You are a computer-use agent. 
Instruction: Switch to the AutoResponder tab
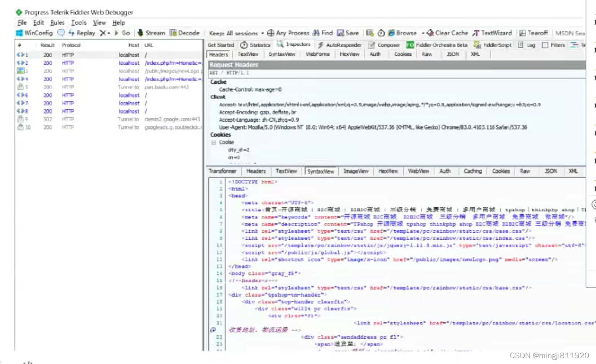340,45
